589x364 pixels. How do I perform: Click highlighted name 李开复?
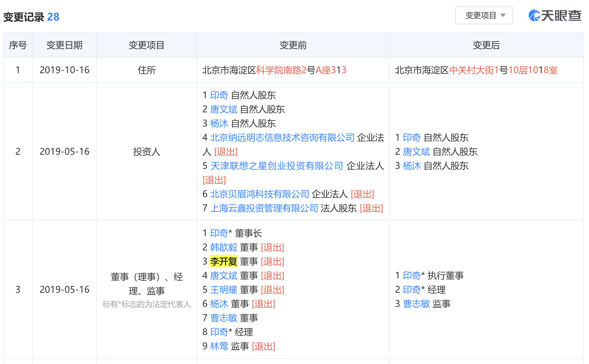click(224, 261)
